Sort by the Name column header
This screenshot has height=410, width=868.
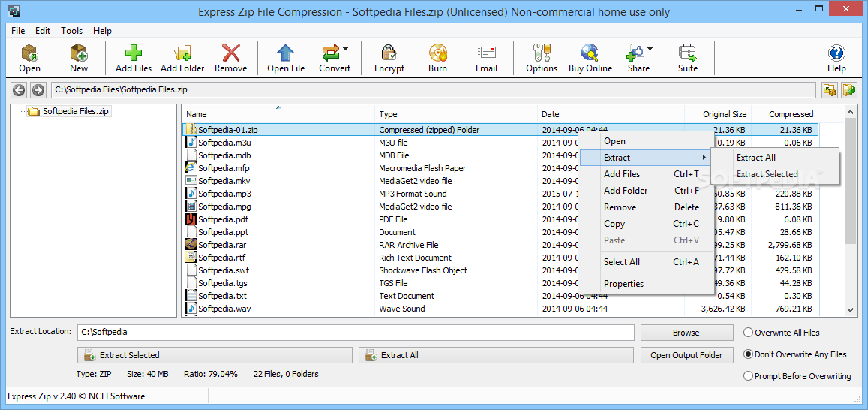tap(278, 114)
